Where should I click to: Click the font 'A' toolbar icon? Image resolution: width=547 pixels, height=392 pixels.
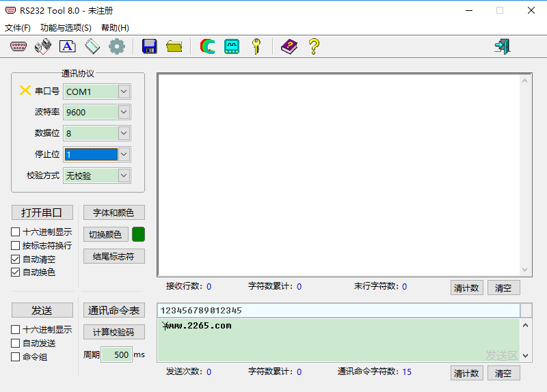[67, 46]
